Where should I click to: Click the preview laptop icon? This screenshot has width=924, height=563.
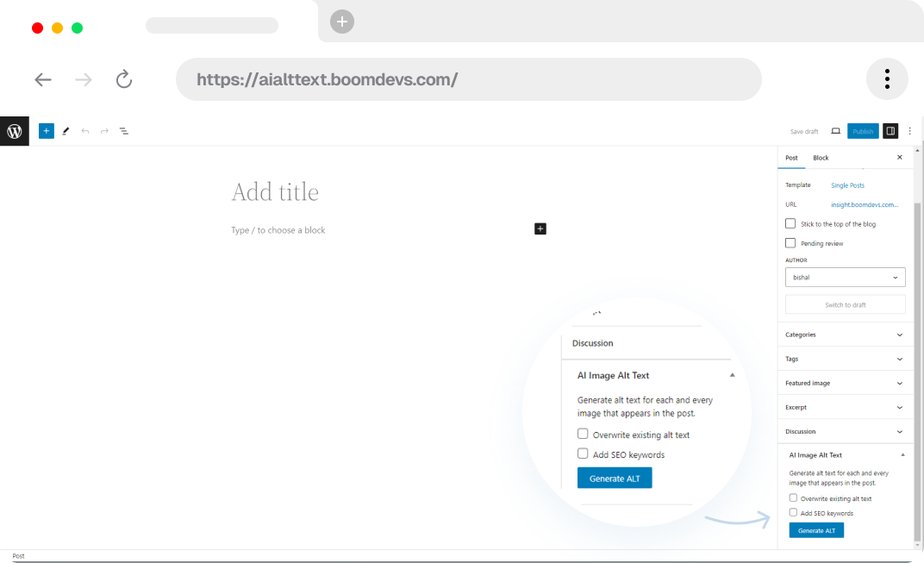point(835,131)
